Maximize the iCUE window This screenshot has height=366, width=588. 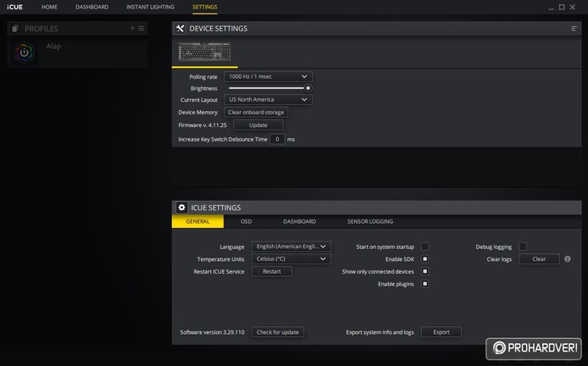[562, 7]
